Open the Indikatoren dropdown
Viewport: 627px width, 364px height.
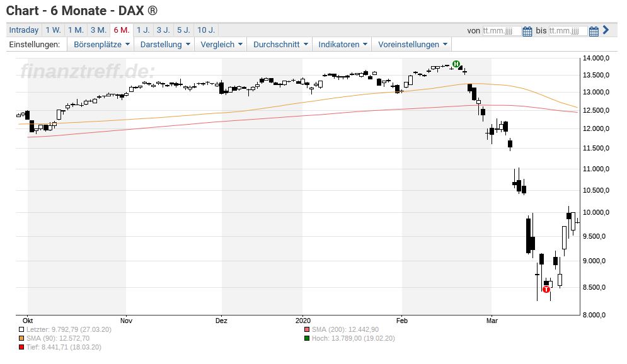pyautogui.click(x=342, y=44)
